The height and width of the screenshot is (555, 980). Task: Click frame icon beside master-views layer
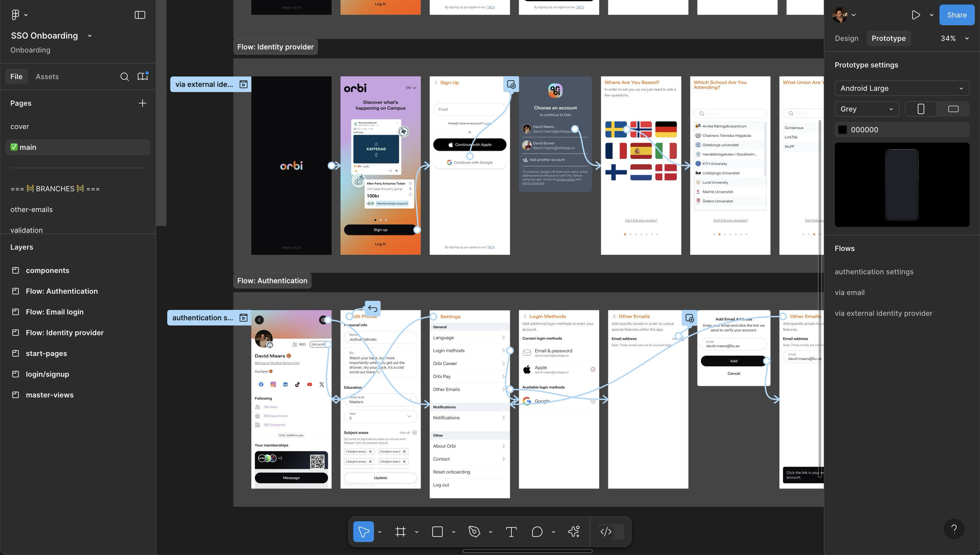pyautogui.click(x=16, y=395)
